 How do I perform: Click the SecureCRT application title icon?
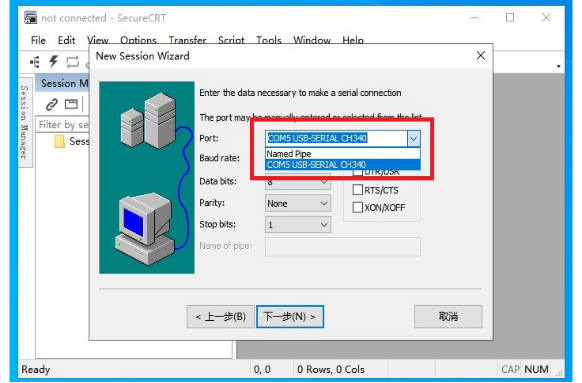(x=30, y=17)
